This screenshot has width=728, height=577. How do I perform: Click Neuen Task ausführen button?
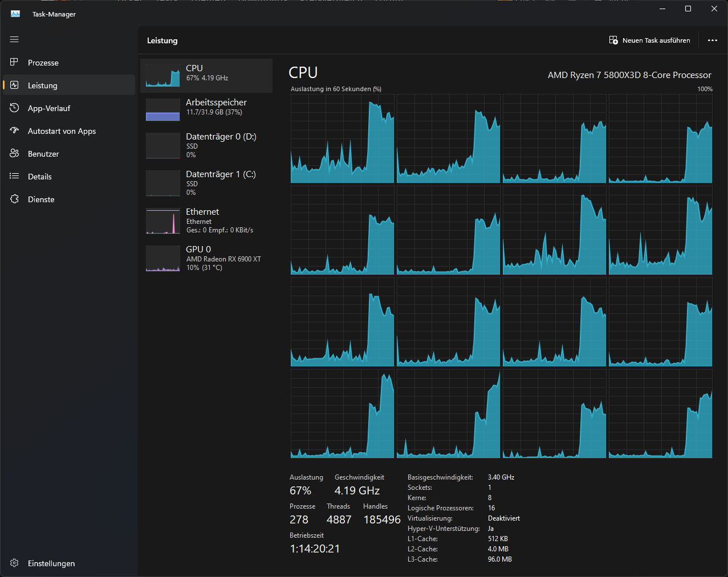click(649, 40)
